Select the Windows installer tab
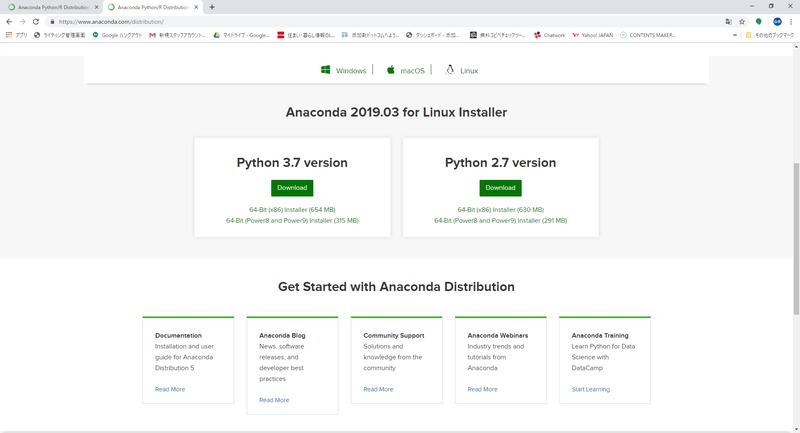 point(343,70)
